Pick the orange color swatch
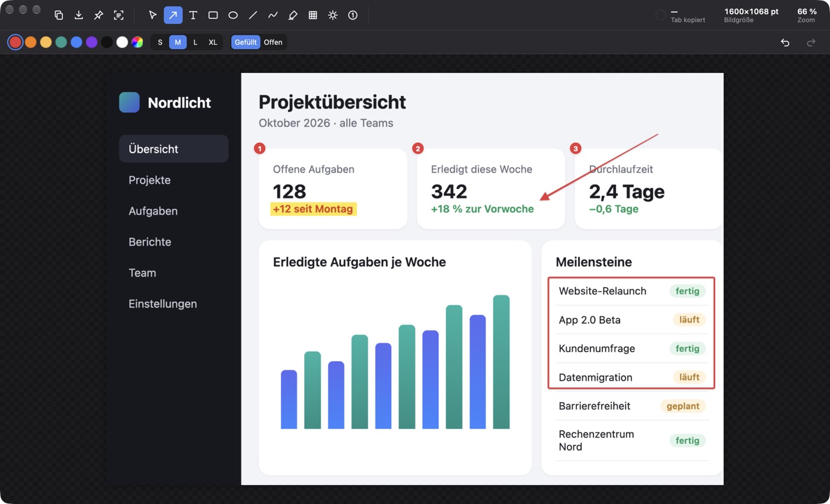830x504 pixels. click(x=31, y=42)
